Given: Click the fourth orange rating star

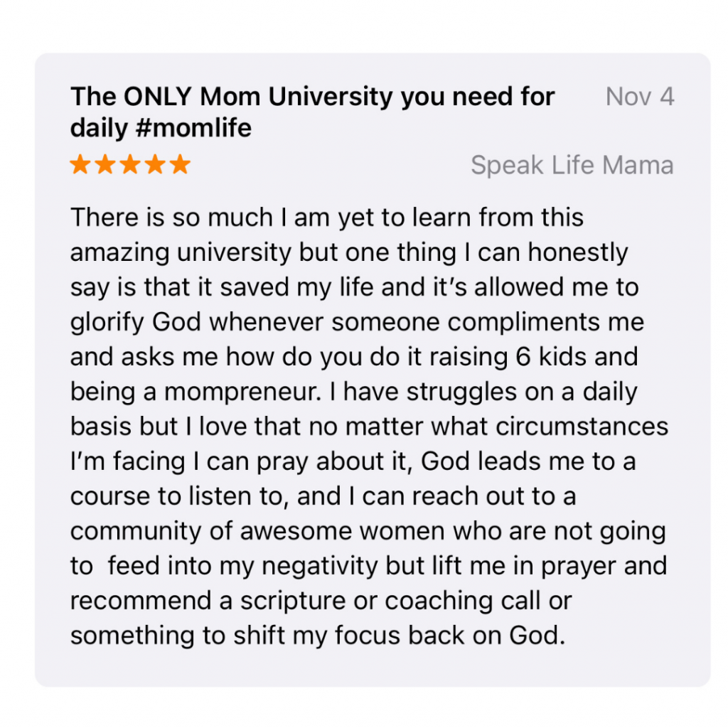Looking at the screenshot, I should point(156,164).
